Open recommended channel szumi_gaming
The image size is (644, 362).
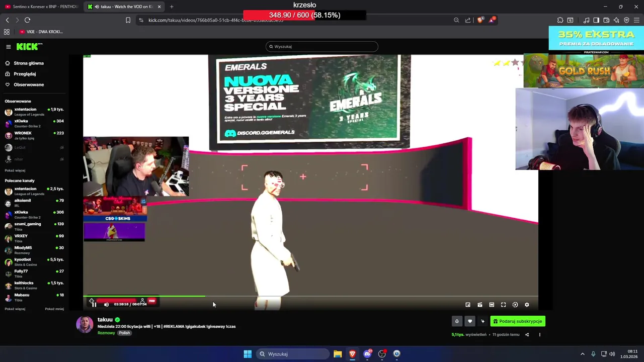[x=34, y=226]
